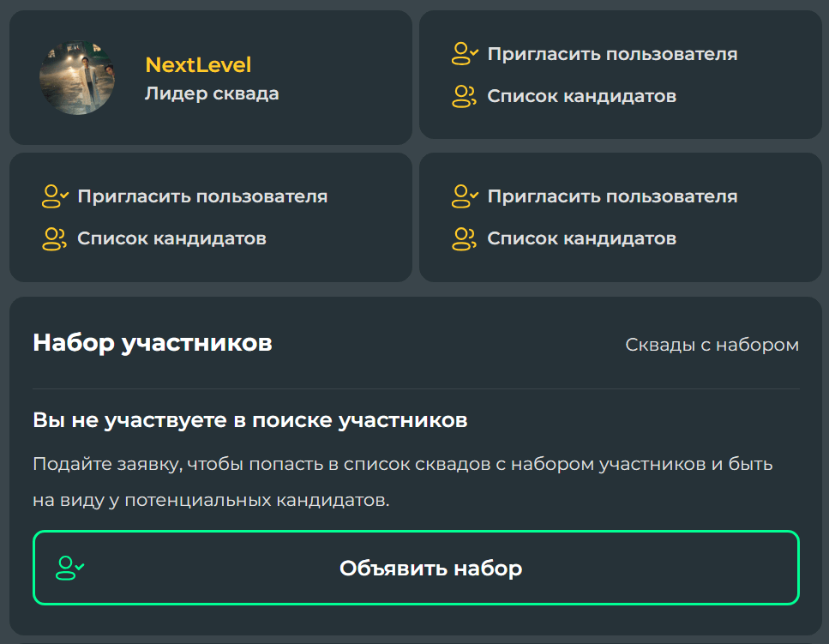The image size is (829, 644).
Task: Click the green user icon inside 'Объявить набор'
Action: 69,568
